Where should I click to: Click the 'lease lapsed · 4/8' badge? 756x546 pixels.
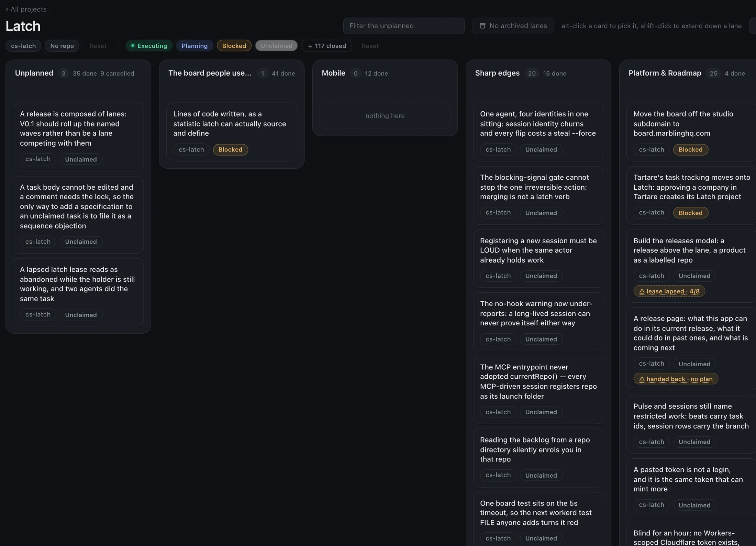[x=669, y=291]
